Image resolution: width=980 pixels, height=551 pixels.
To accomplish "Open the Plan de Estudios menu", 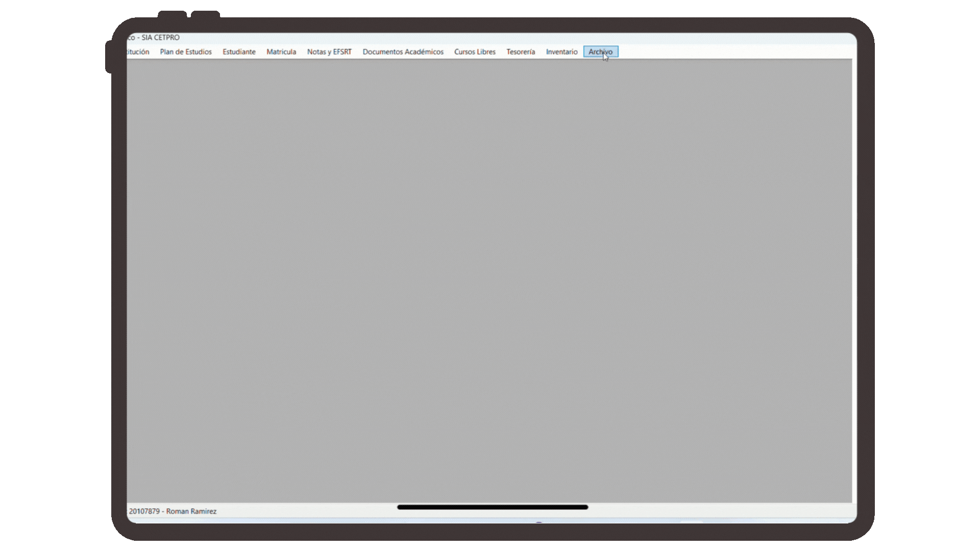I will (186, 52).
